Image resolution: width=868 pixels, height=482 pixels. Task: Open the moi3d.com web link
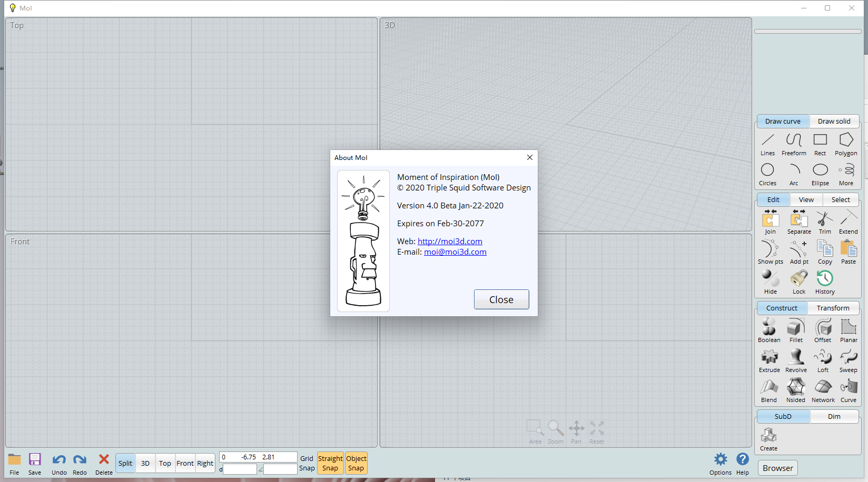[450, 241]
